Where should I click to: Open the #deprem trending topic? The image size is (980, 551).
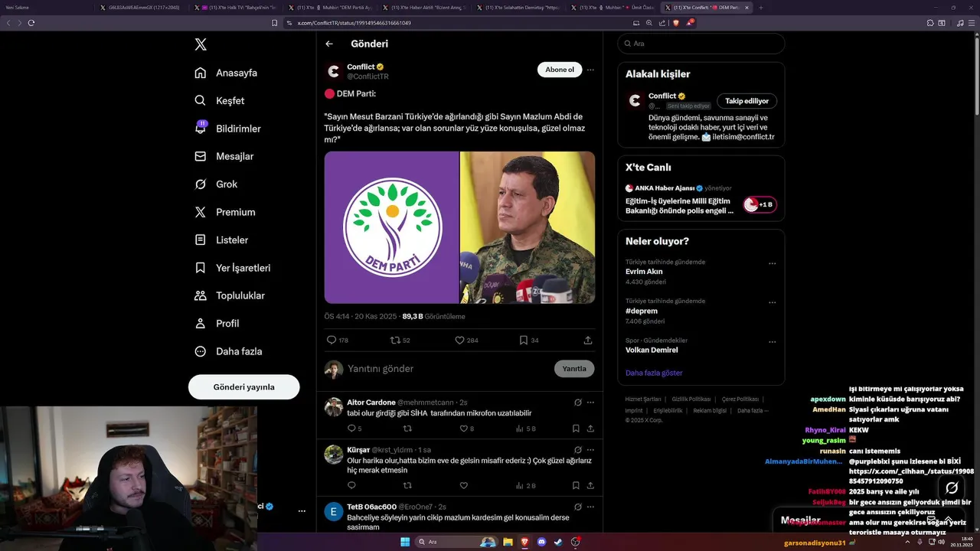tap(640, 311)
